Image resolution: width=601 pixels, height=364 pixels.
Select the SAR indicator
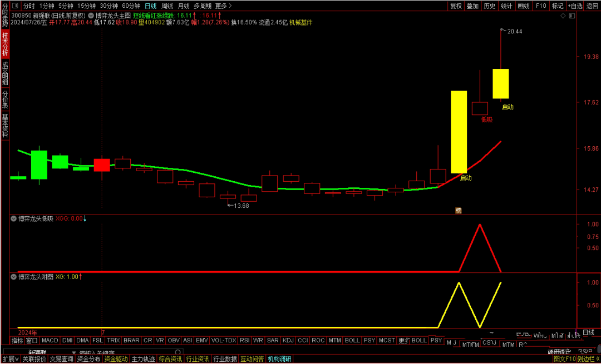click(x=273, y=340)
